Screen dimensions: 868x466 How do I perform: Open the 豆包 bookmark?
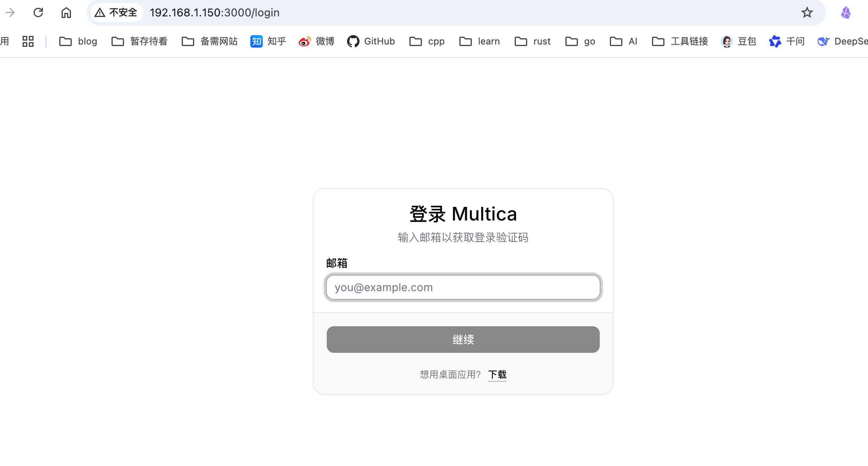click(738, 41)
